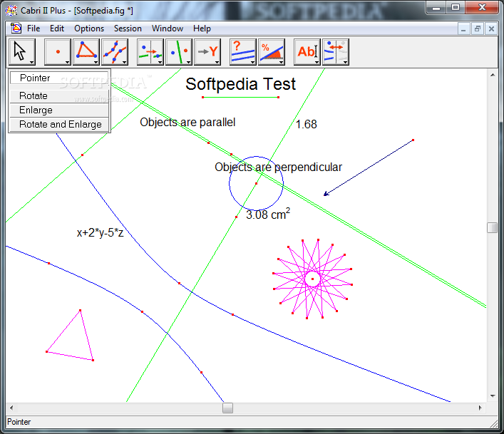Click the horizontal scrollbar thumb
This screenshot has height=434, width=504.
(x=227, y=408)
